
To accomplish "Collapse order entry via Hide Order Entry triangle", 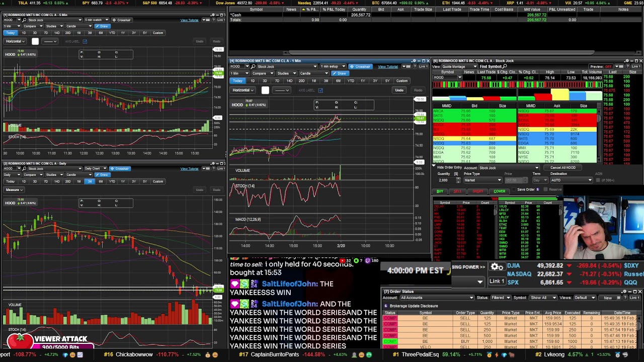I will (x=434, y=165).
